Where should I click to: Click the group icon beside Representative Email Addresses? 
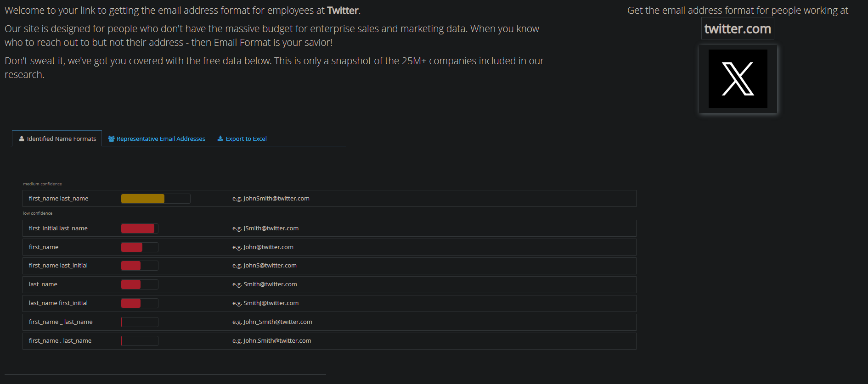[x=111, y=139]
